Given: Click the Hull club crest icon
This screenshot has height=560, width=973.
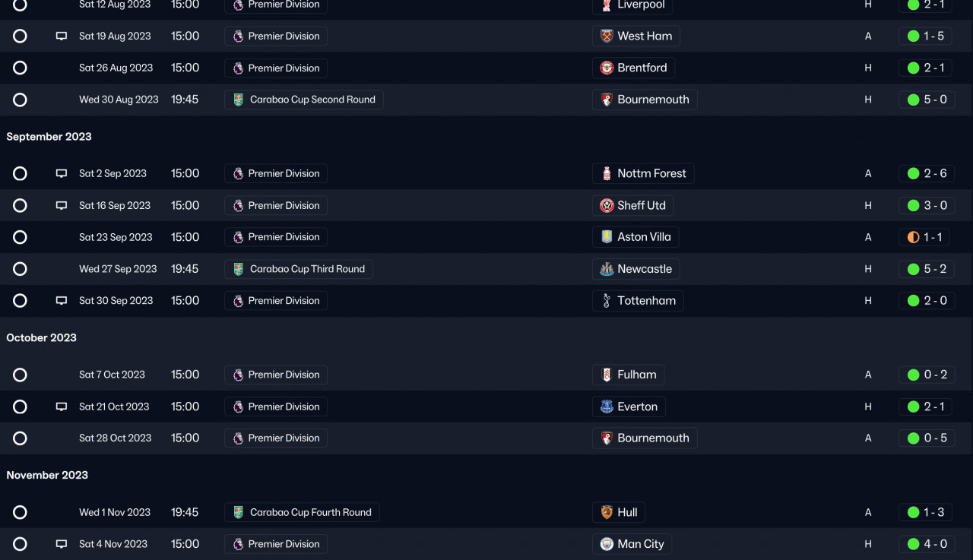Looking at the screenshot, I should pos(607,512).
